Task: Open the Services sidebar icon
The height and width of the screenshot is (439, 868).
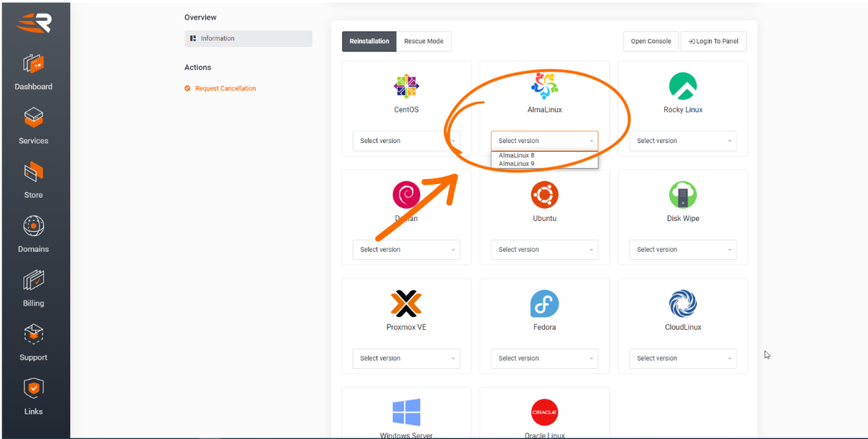Action: 34,118
